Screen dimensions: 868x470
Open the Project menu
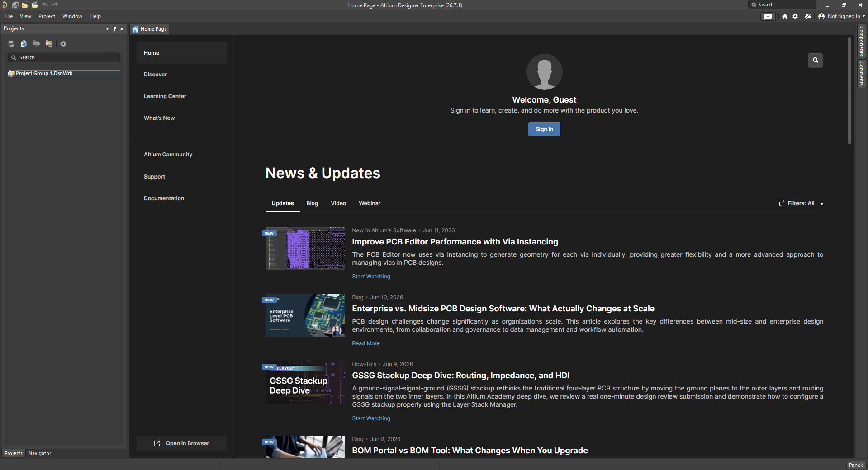(x=47, y=16)
